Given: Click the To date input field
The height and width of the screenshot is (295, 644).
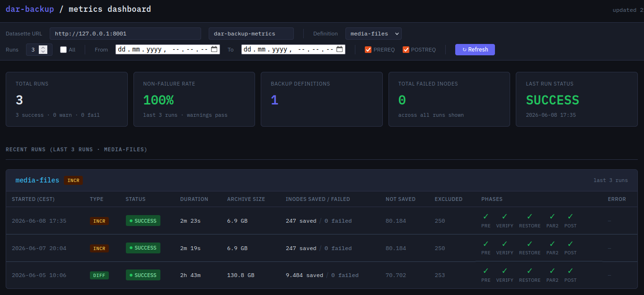Looking at the screenshot, I should (293, 49).
